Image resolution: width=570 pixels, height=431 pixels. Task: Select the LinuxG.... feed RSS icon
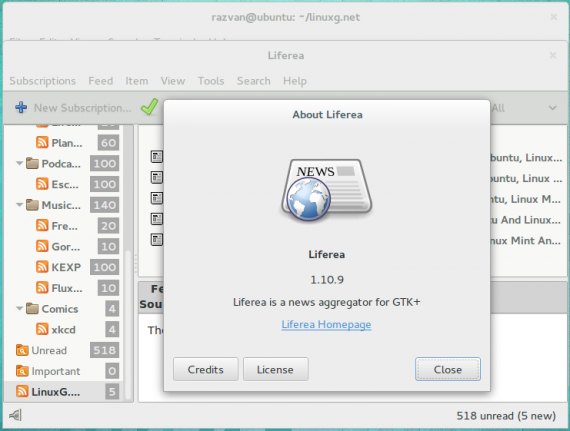click(x=22, y=391)
